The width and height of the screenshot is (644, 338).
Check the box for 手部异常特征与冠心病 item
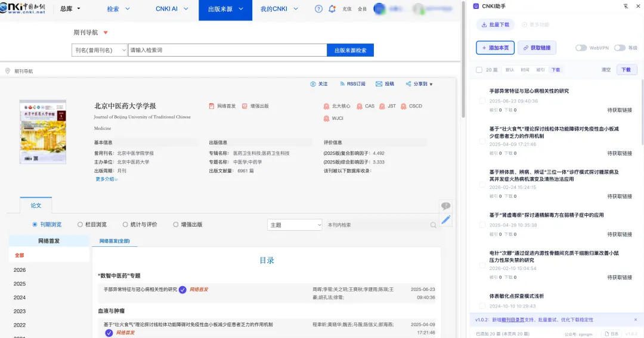click(482, 101)
